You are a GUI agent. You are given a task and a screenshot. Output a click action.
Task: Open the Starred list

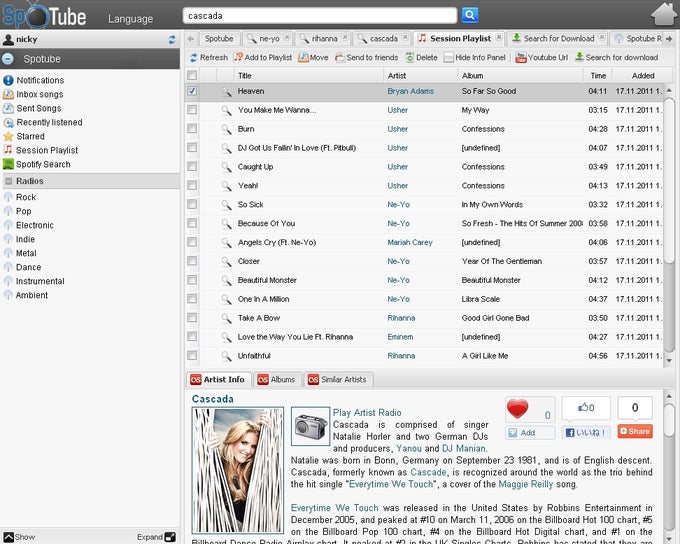[24, 136]
